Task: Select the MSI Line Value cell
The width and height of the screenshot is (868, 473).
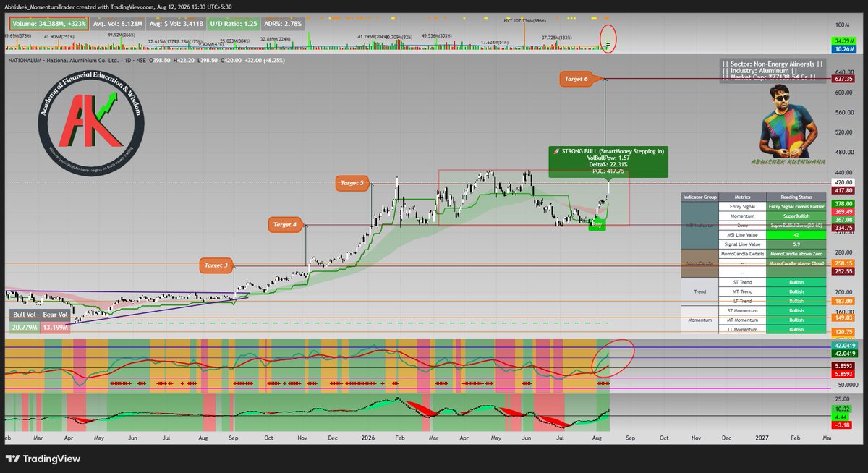Action: [742, 235]
